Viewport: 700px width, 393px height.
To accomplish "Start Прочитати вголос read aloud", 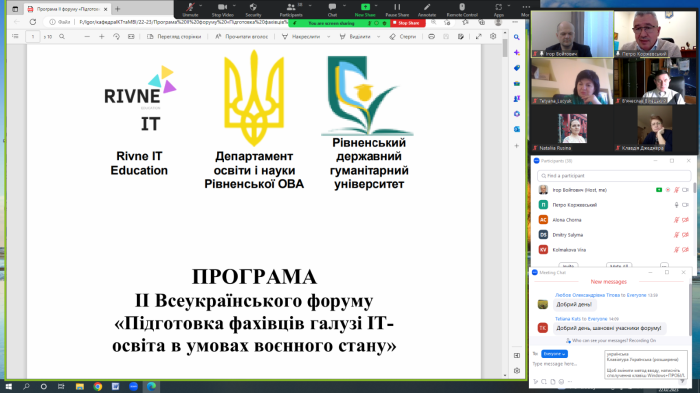I will coord(242,37).
